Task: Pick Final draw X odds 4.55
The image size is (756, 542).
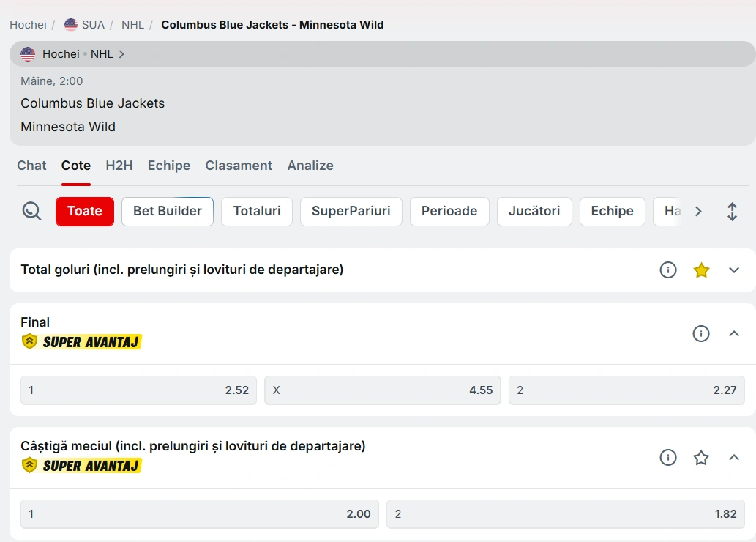Action: [x=382, y=390]
